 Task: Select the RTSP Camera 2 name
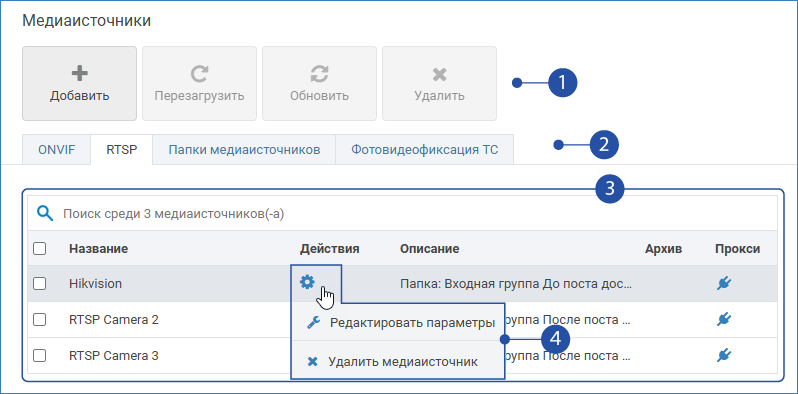[x=114, y=320]
